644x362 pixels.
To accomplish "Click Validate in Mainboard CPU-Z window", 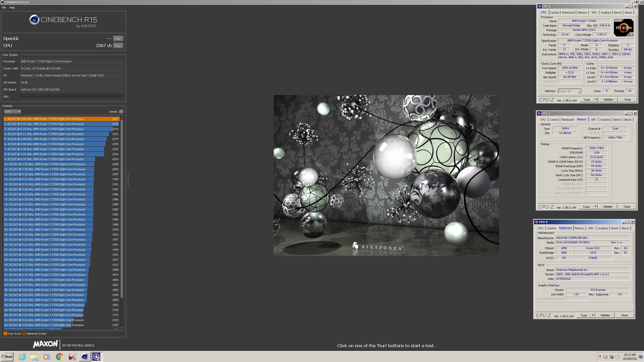I will pos(605,315).
